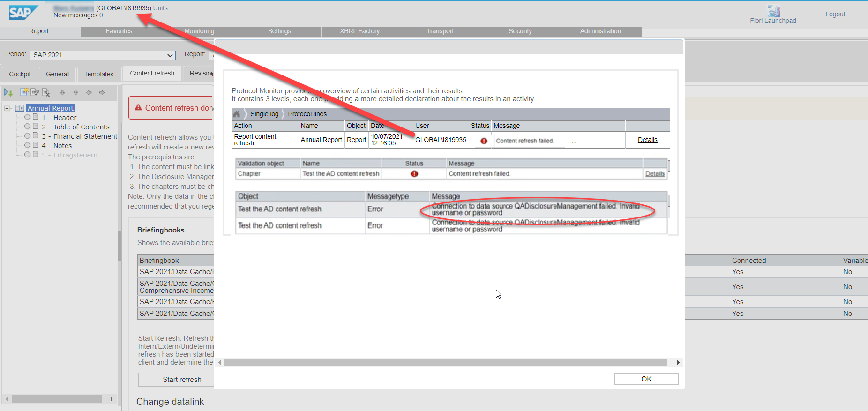The height and width of the screenshot is (411, 868).
Task: Switch to the Templates tab
Action: [99, 74]
